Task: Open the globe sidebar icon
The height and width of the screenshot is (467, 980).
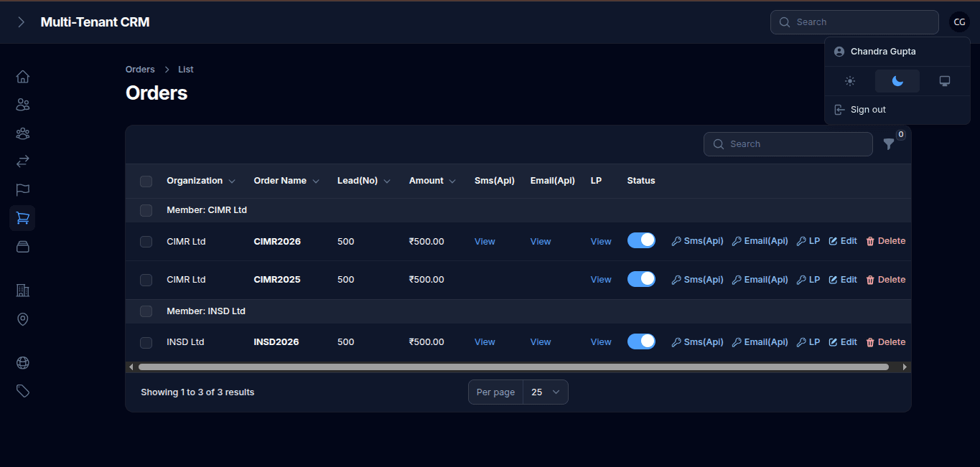Action: point(22,363)
